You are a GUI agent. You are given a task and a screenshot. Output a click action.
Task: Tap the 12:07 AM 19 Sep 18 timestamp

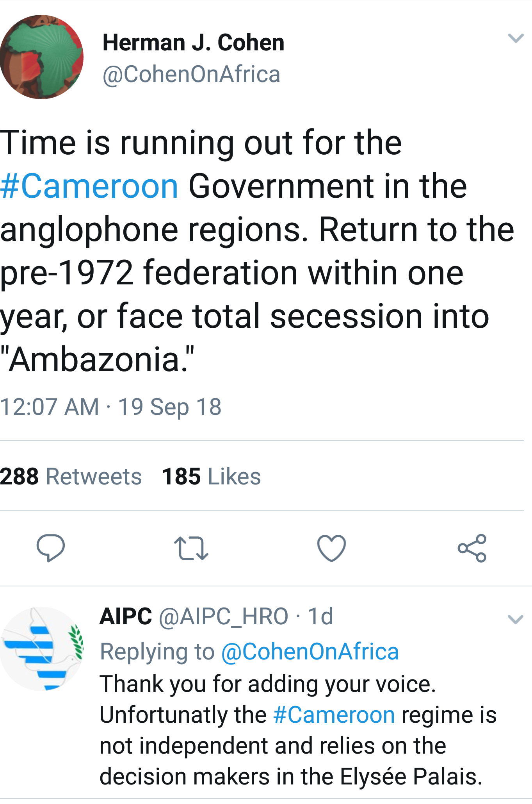click(x=111, y=407)
